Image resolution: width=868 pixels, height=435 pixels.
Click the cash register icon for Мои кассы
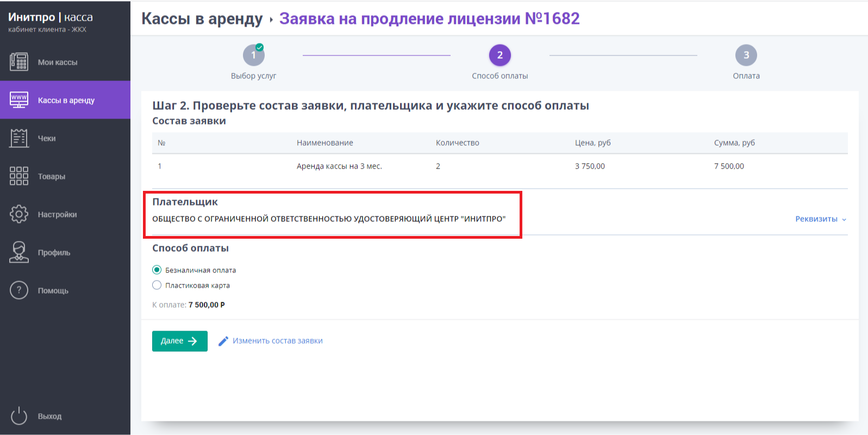click(19, 62)
